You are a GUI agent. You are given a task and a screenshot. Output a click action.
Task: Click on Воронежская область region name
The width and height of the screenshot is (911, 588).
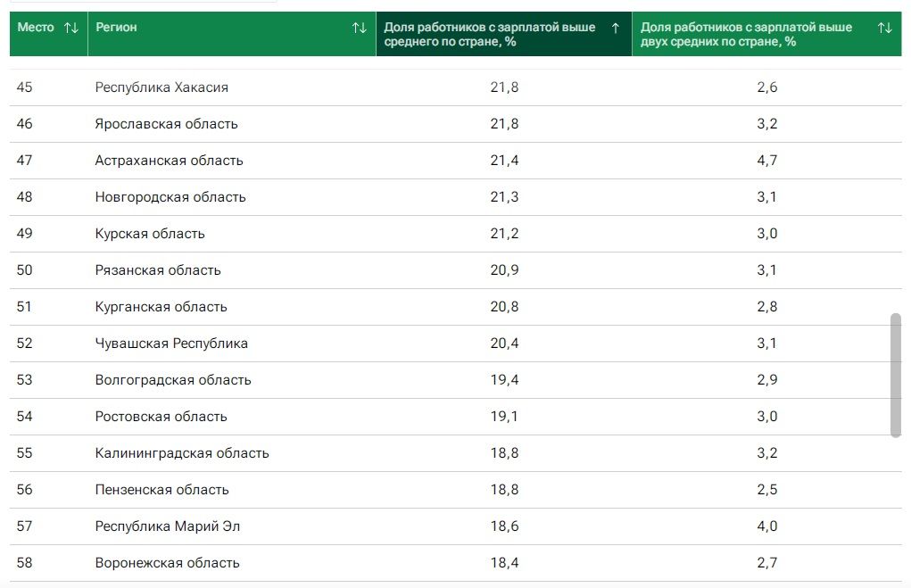tap(168, 563)
